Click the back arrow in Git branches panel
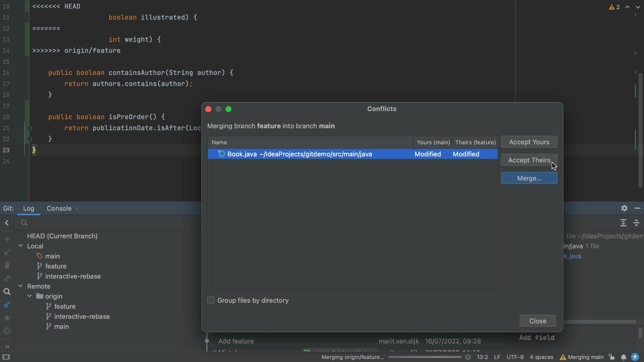 tap(7, 223)
